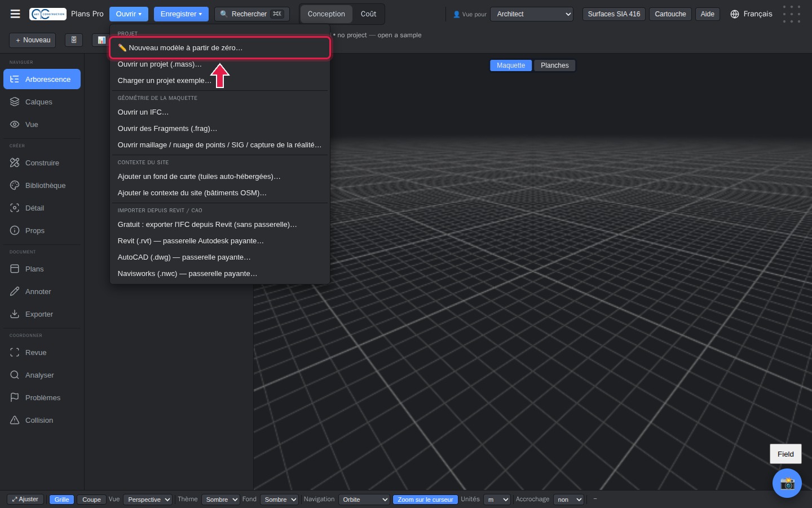Switch to the Planches tab

555,65
